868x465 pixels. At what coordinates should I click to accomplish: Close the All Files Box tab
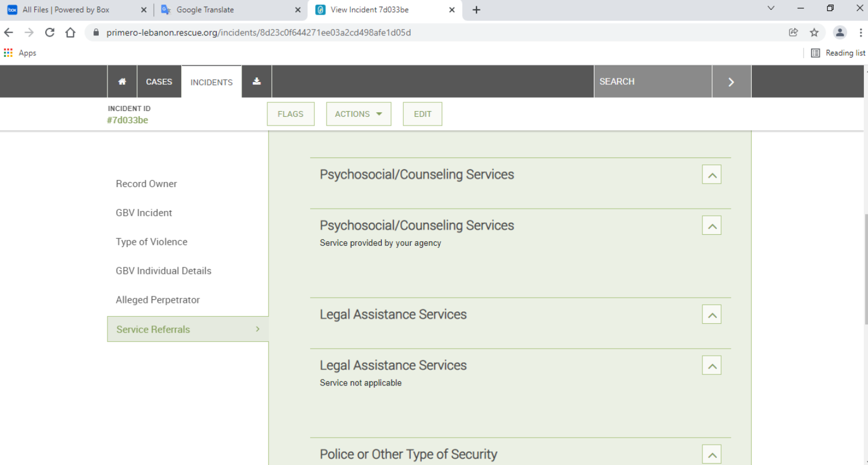[144, 10]
